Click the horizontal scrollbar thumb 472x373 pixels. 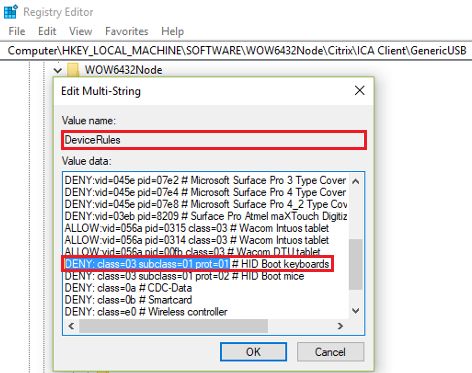point(173,326)
